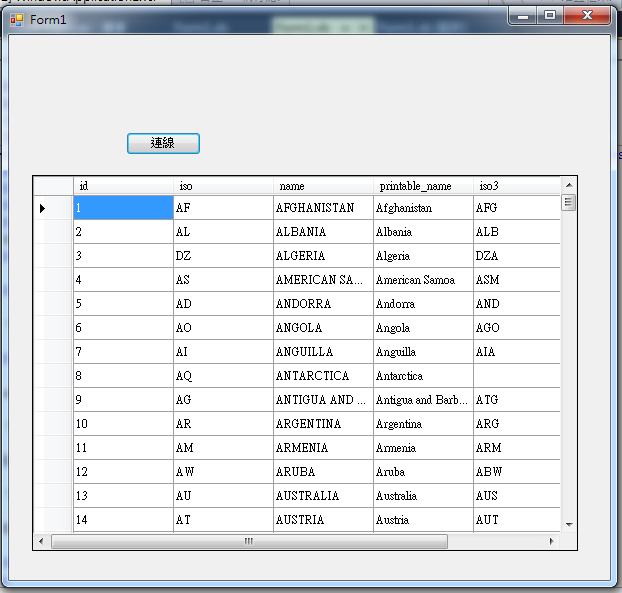
Task: Select the Angola printable_name cell
Action: [423, 328]
